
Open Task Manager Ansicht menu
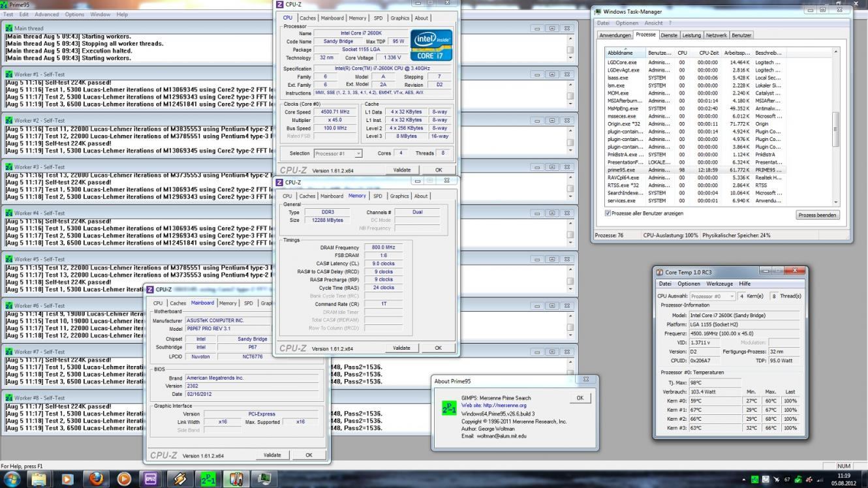click(x=653, y=23)
